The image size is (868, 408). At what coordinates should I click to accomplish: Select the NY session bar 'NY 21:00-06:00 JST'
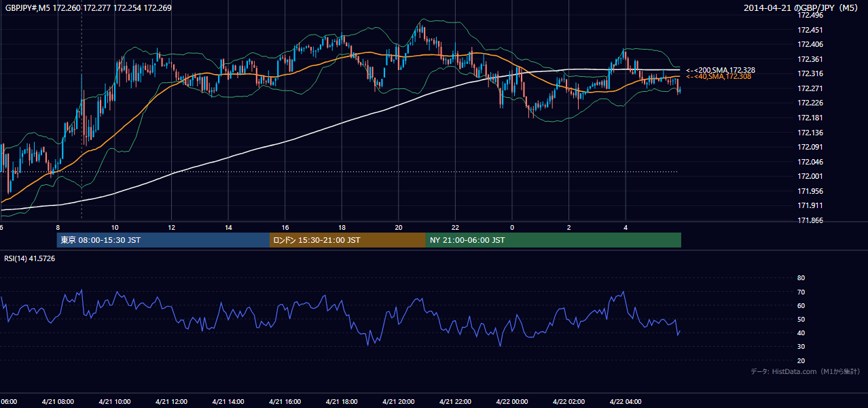pyautogui.click(x=554, y=240)
